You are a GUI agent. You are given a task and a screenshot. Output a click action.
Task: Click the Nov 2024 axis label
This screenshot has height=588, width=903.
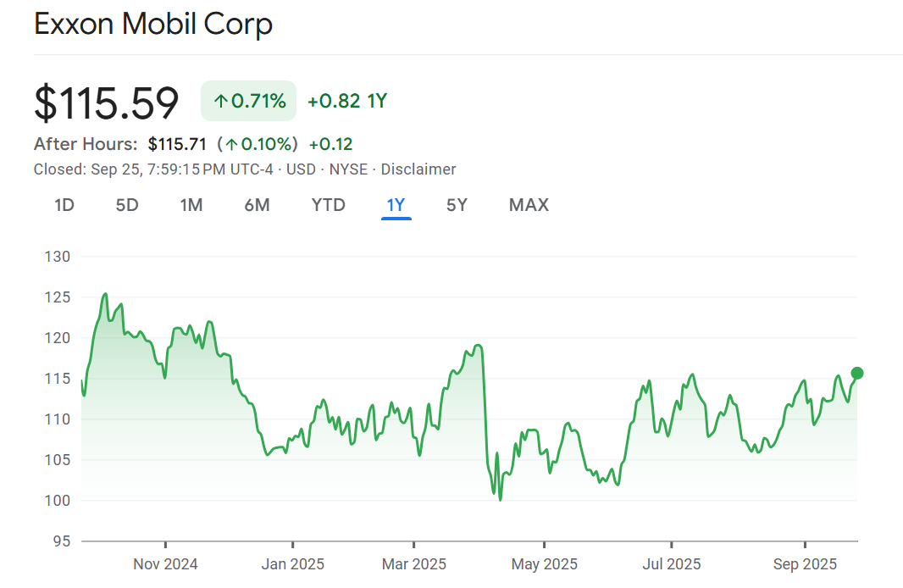(166, 564)
